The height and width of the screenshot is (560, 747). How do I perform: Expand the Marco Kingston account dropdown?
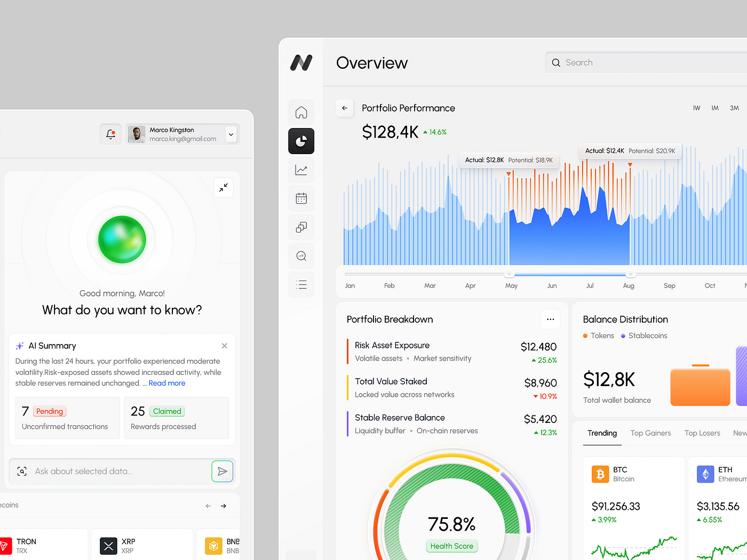pyautogui.click(x=231, y=134)
